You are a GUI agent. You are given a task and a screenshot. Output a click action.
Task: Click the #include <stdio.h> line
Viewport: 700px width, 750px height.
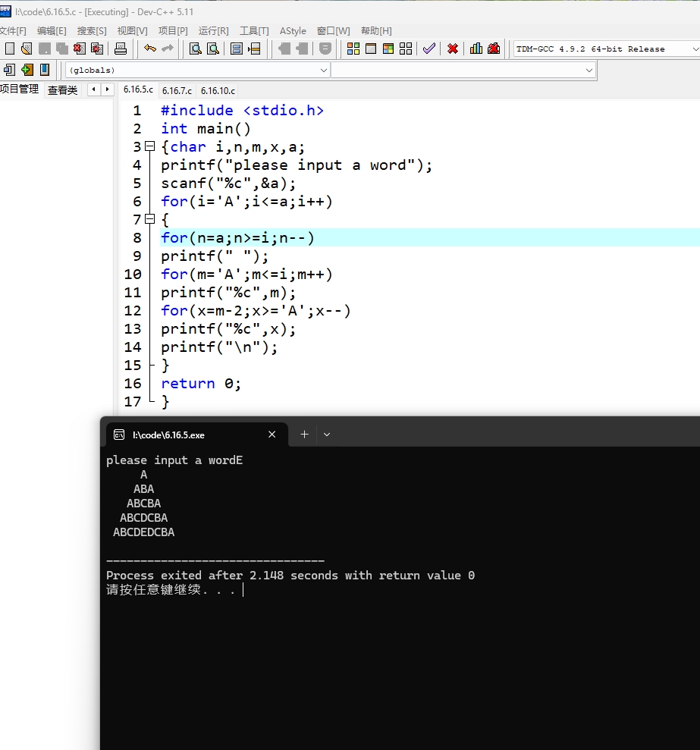tap(242, 111)
